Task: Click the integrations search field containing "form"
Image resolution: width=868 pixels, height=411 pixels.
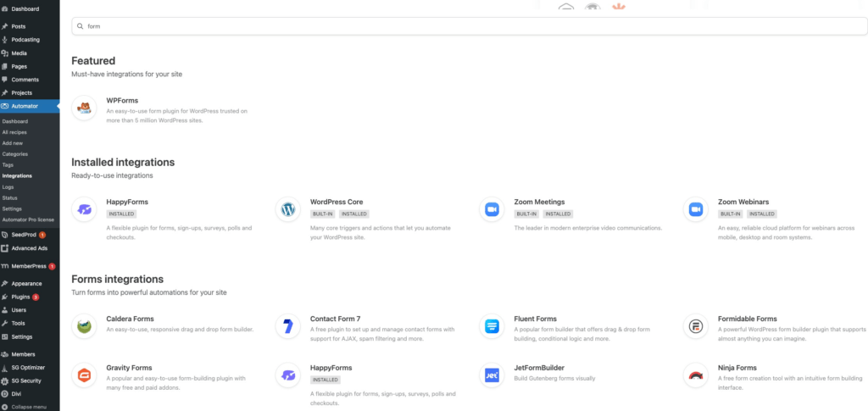Action: point(470,26)
